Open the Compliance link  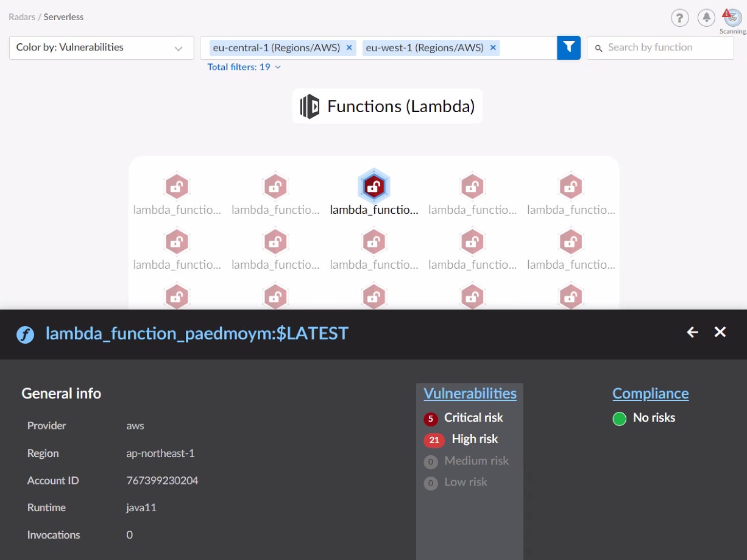pyautogui.click(x=650, y=394)
